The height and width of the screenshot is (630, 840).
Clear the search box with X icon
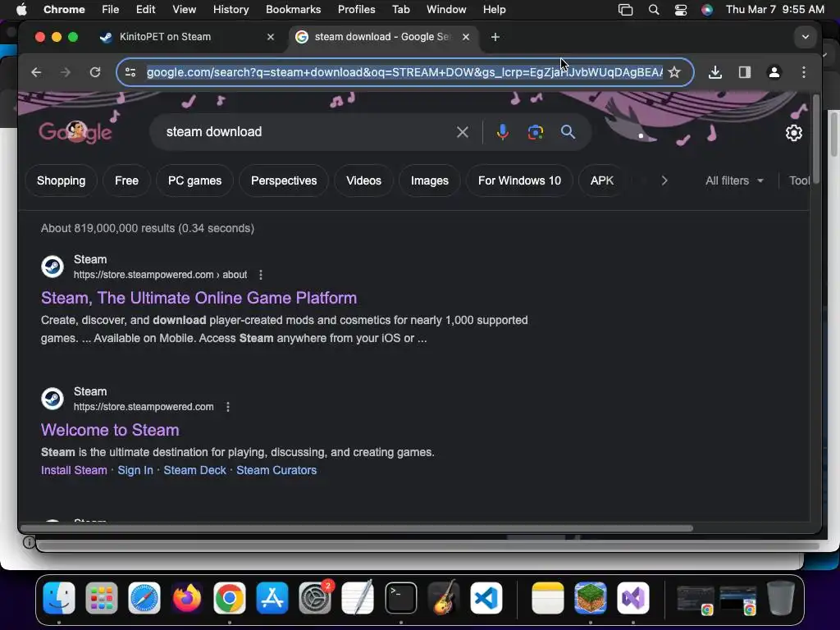point(463,132)
